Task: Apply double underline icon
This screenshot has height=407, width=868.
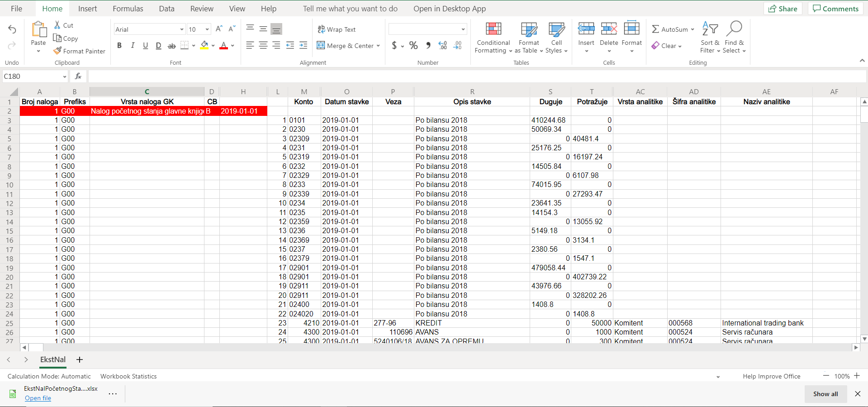Action: tap(158, 46)
